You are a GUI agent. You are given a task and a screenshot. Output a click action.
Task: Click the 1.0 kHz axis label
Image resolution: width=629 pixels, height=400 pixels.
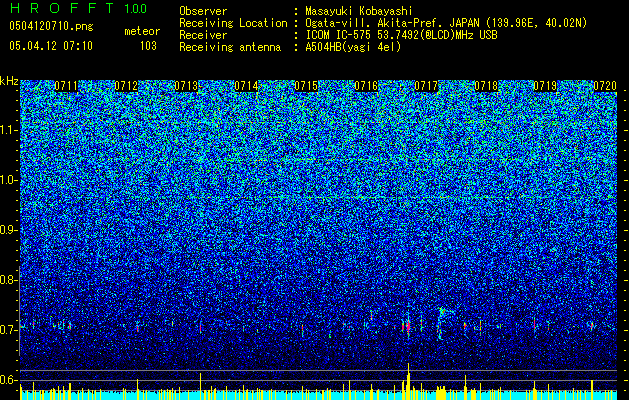click(x=8, y=180)
